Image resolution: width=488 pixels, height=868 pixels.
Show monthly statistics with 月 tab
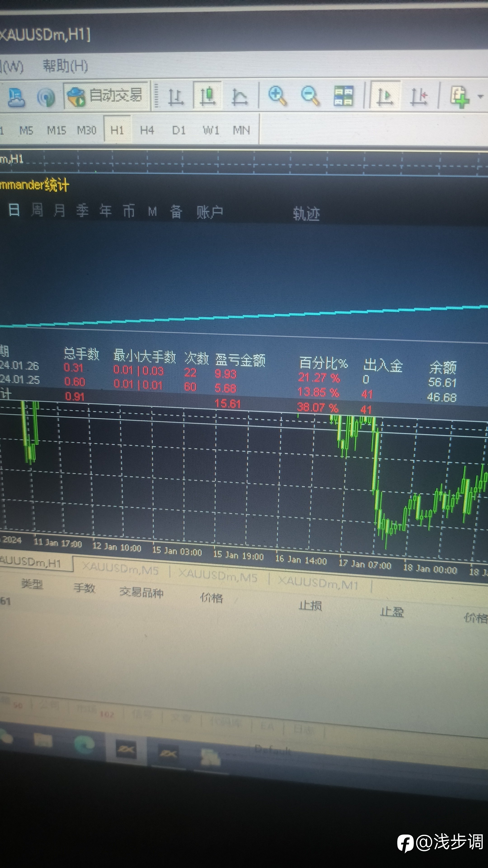click(60, 211)
